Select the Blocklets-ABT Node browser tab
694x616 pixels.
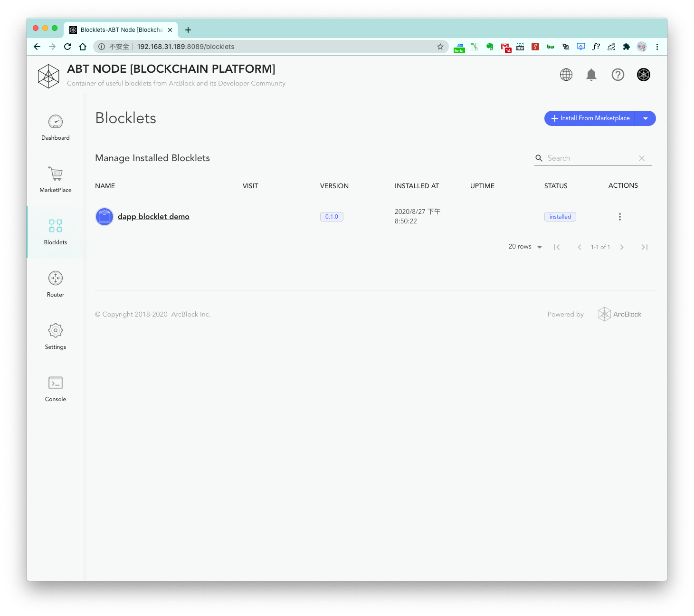point(121,30)
